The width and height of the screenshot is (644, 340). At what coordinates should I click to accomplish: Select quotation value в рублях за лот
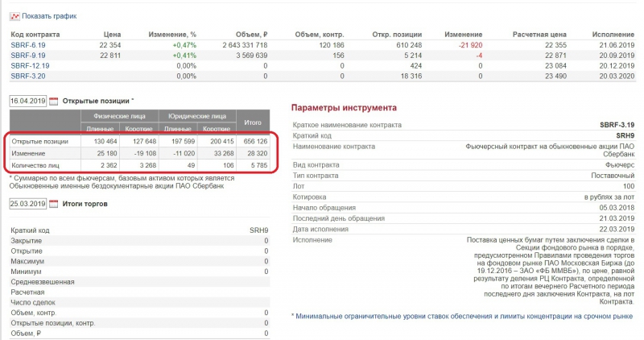coord(609,197)
